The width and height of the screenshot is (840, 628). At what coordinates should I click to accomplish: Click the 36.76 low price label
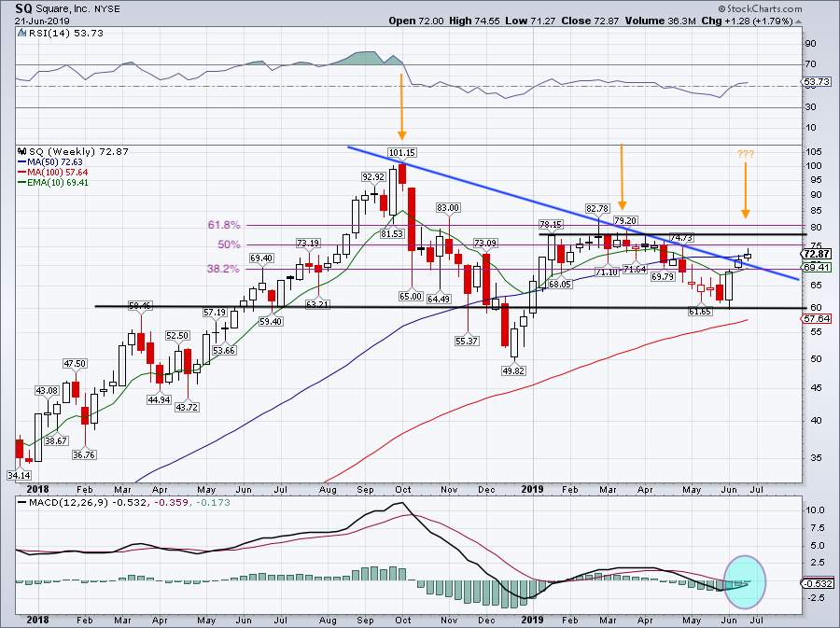[x=84, y=455]
